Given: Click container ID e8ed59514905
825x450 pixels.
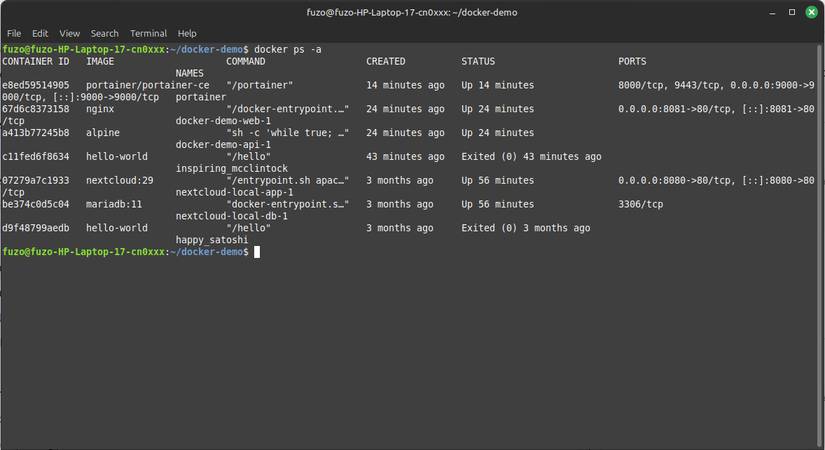Looking at the screenshot, I should (36, 85).
